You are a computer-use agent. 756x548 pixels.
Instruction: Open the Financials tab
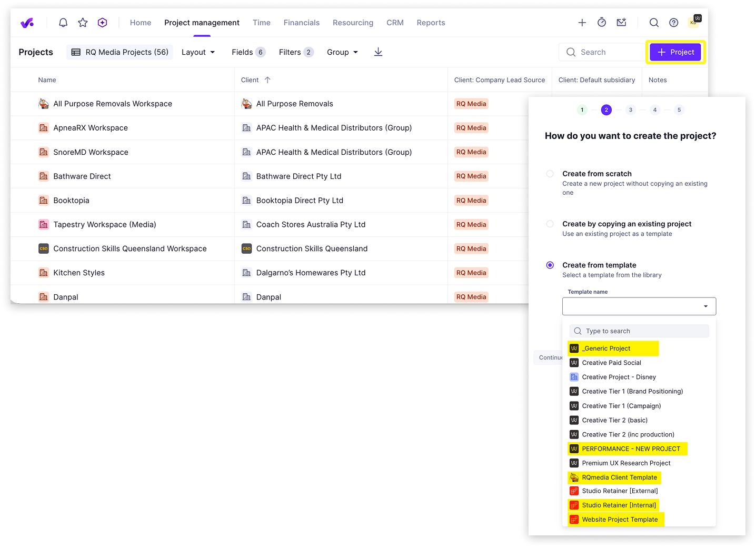coord(302,23)
